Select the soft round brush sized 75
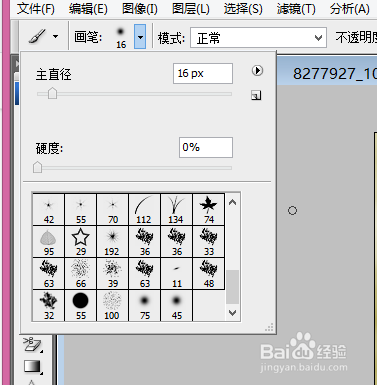 pyautogui.click(x=145, y=306)
